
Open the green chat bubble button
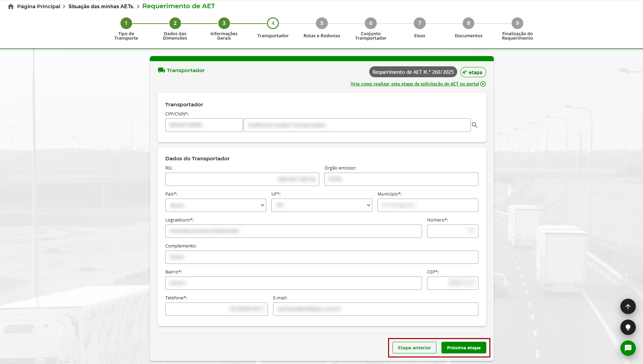point(628,348)
